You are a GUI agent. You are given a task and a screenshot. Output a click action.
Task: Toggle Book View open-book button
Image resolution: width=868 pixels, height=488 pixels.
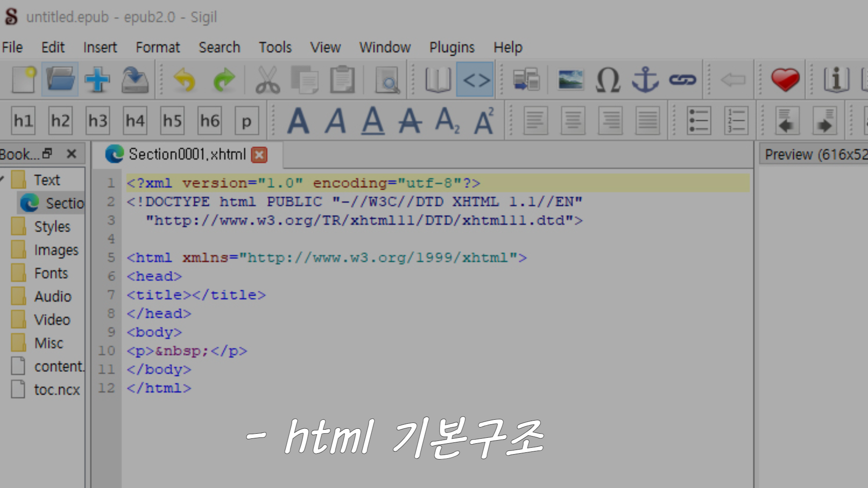(438, 80)
